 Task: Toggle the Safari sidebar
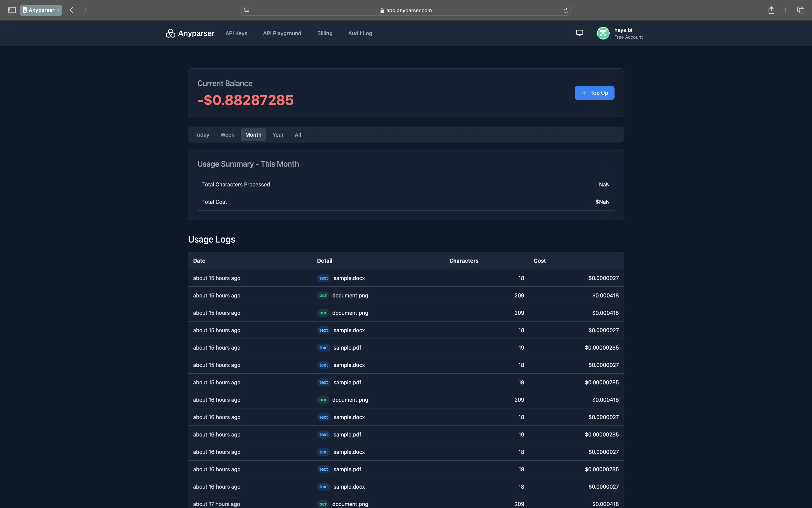12,10
